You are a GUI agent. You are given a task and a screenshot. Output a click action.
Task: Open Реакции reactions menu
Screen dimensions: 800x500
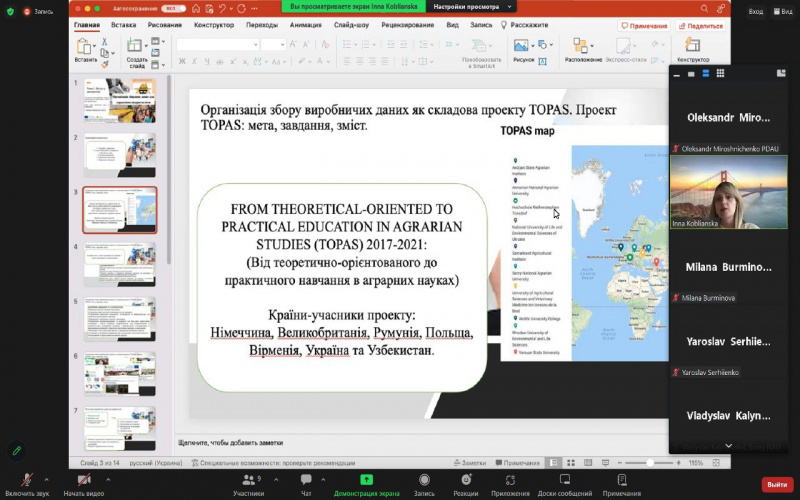click(466, 480)
